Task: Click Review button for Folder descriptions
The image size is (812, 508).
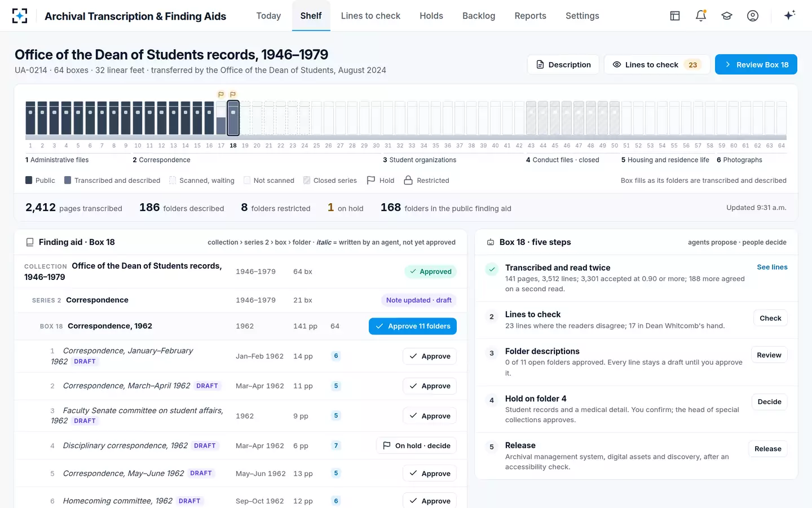Action: click(x=769, y=355)
